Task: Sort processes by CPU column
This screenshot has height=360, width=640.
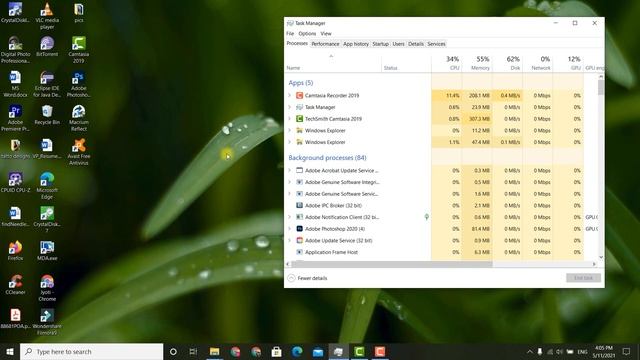Action: (447, 63)
